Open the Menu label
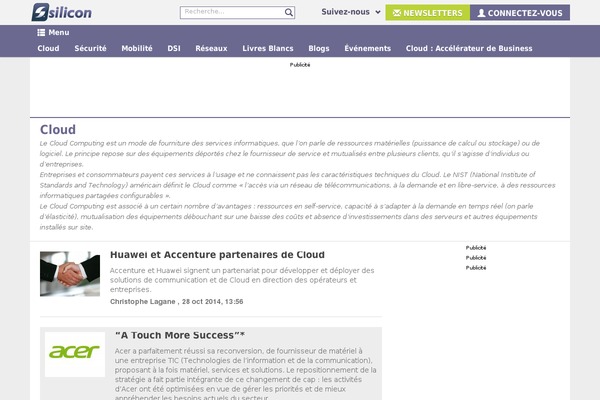This screenshot has height=400, width=600. click(x=59, y=33)
